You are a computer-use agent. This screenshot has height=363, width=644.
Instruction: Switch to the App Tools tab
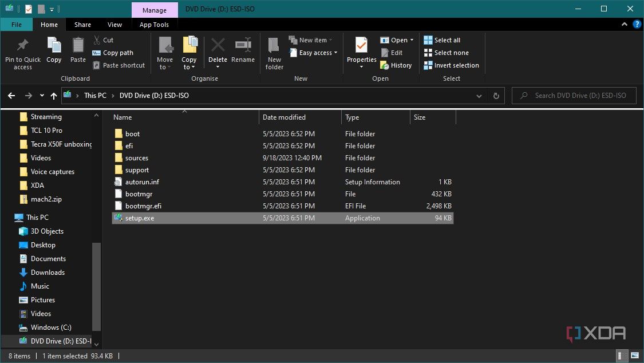[154, 25]
